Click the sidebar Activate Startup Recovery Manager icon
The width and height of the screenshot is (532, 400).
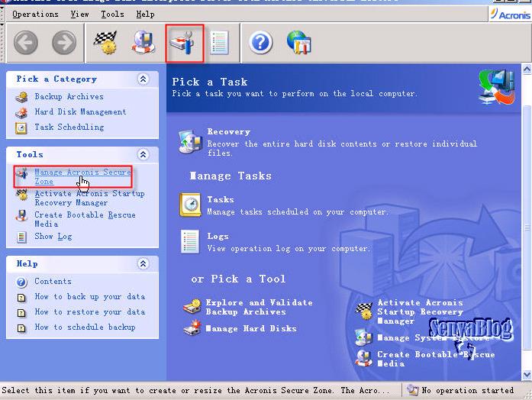click(21, 195)
